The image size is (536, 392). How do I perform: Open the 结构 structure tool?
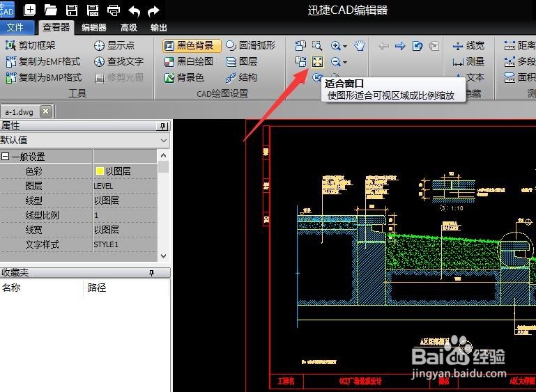coord(241,77)
